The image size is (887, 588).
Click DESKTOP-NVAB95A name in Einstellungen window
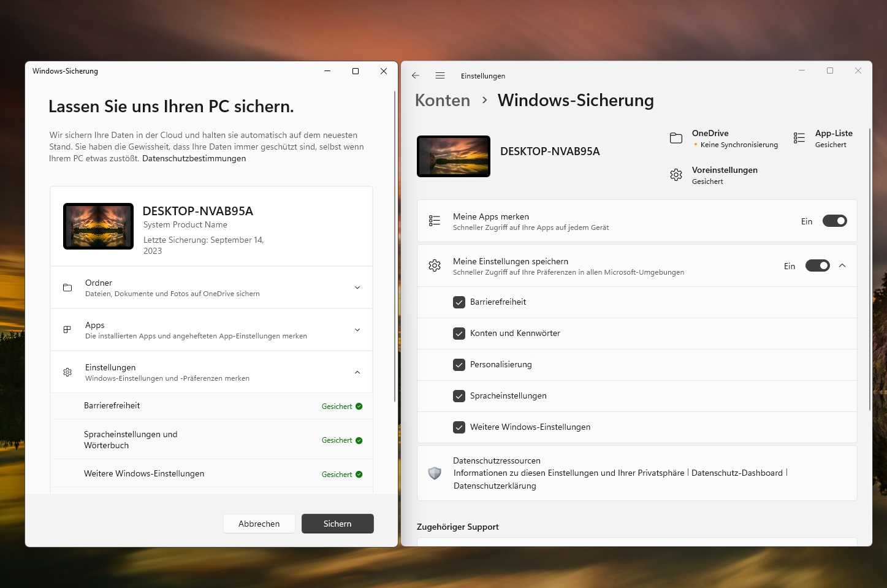(x=550, y=151)
